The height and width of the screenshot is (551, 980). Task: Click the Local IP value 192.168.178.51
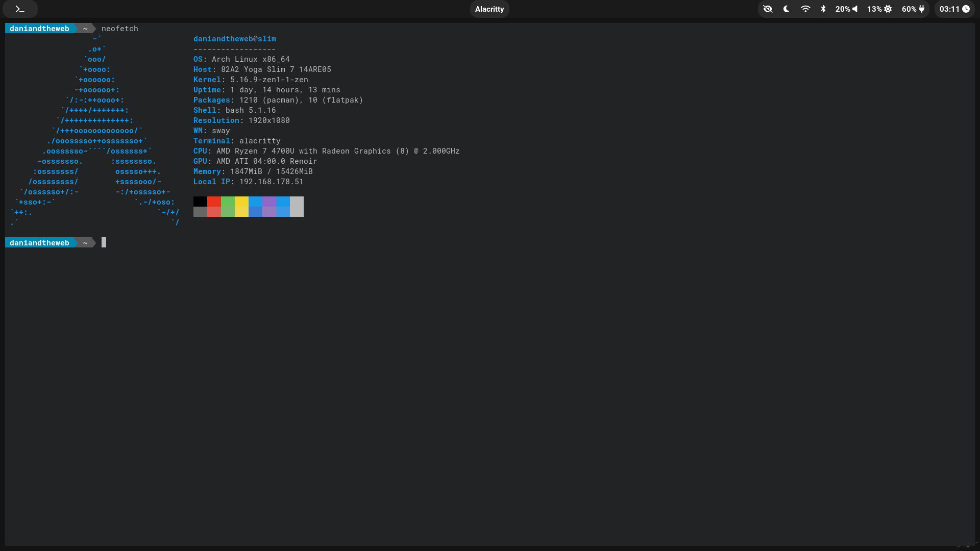[x=272, y=182]
